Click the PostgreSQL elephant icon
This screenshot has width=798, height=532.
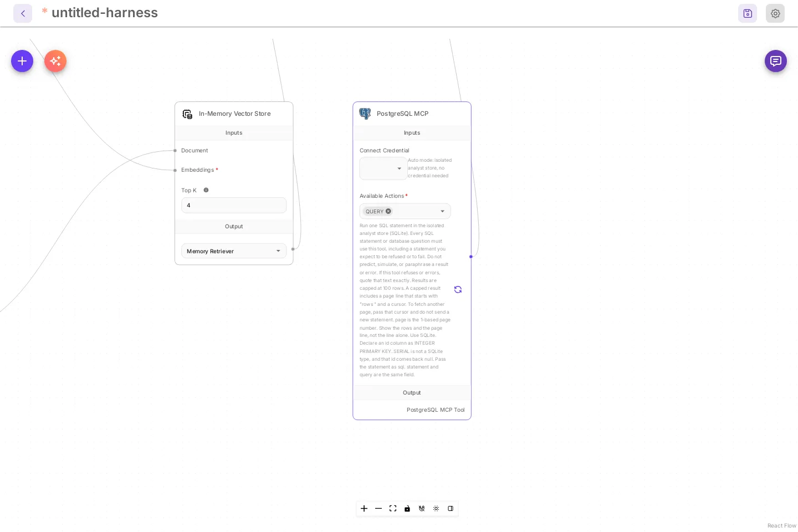point(365,114)
